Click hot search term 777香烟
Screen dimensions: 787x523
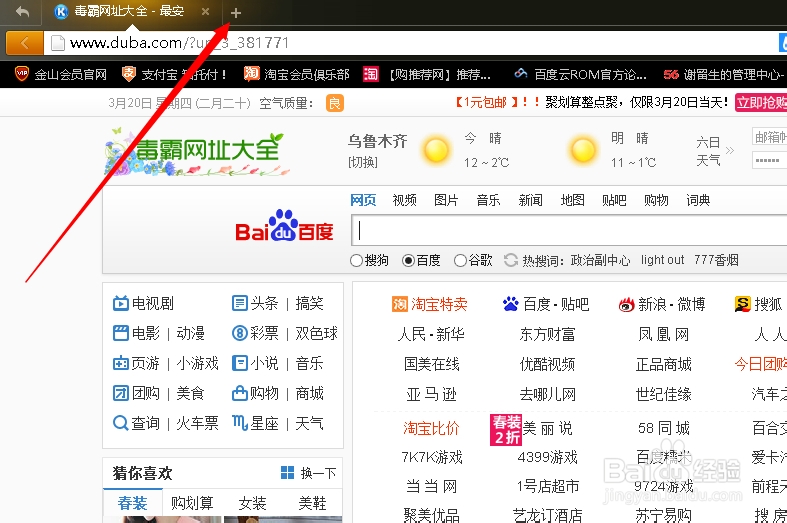(x=716, y=260)
